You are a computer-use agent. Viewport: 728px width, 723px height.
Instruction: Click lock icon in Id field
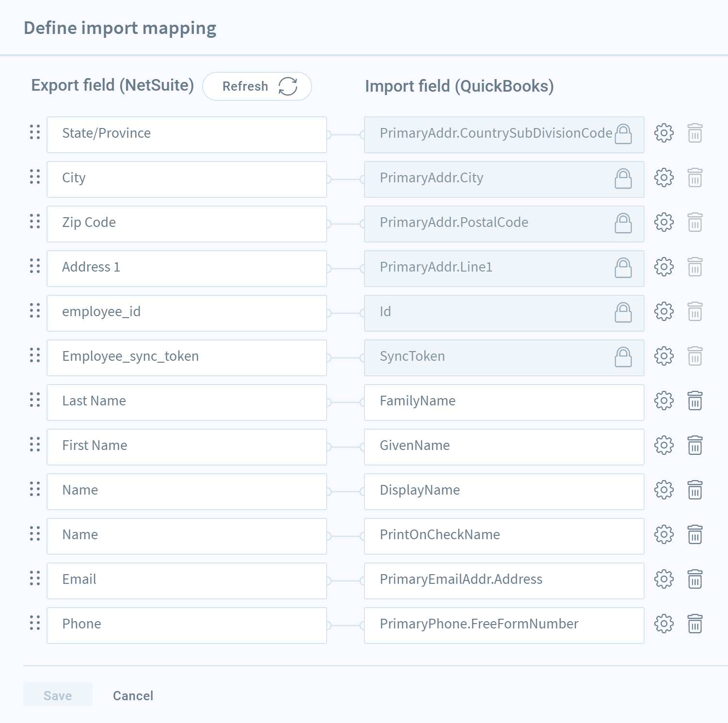623,312
